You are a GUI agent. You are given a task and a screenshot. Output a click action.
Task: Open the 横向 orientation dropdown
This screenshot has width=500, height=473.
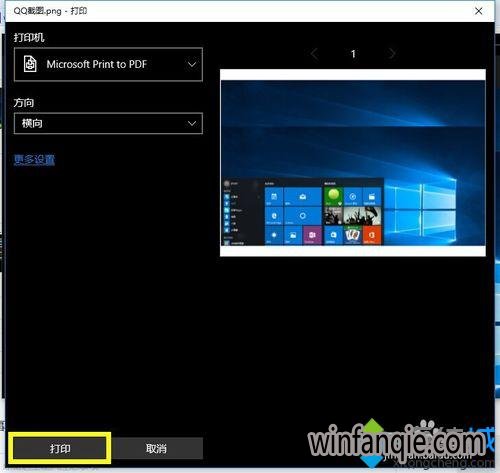[108, 123]
